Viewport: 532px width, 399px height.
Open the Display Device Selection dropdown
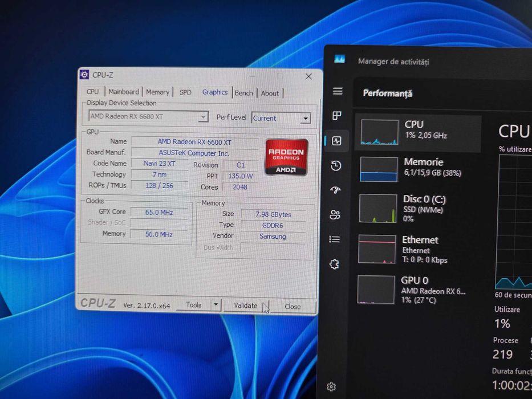(x=148, y=116)
